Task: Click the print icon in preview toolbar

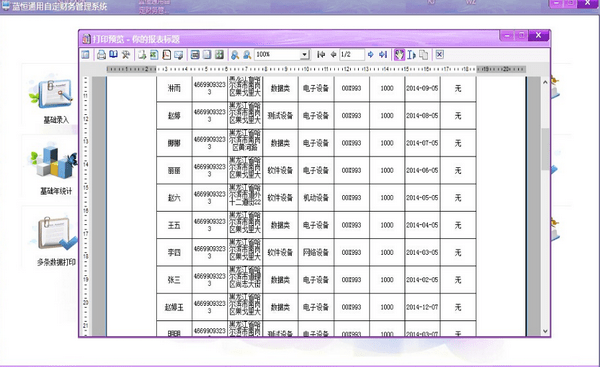Action: 101,55
